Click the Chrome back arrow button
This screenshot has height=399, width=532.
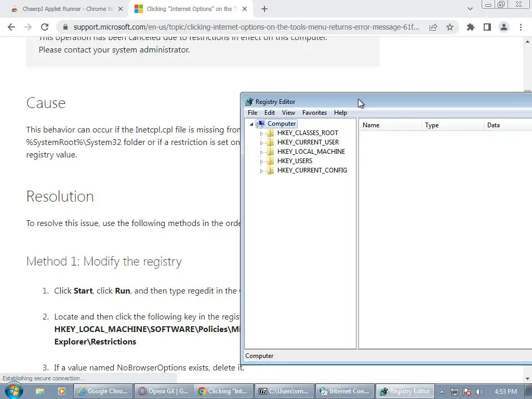point(11,27)
